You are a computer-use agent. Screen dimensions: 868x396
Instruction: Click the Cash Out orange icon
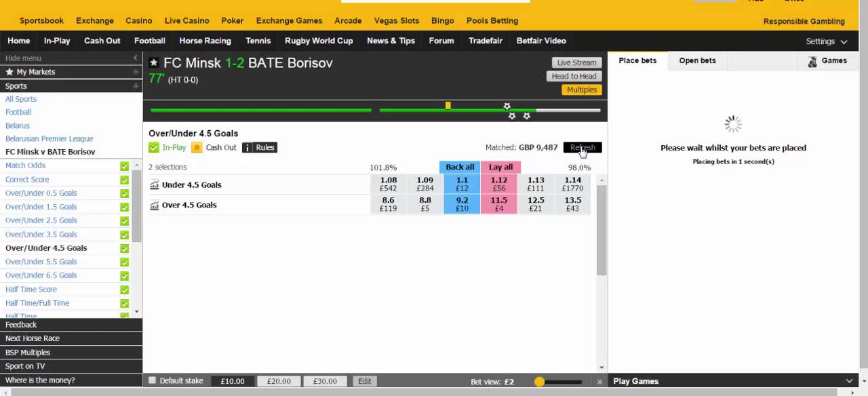[197, 148]
